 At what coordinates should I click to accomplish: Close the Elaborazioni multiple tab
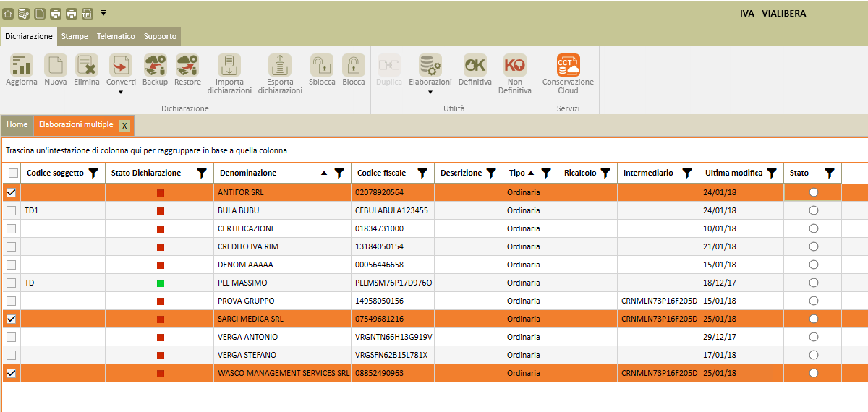[124, 126]
